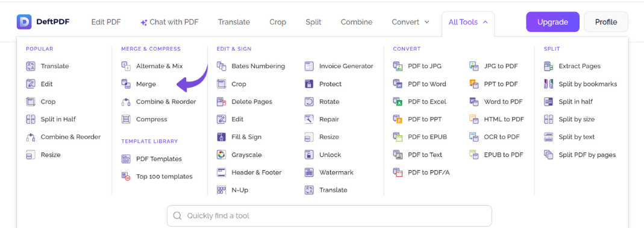Click the Merge link
This screenshot has width=644, height=228.
coord(146,84)
